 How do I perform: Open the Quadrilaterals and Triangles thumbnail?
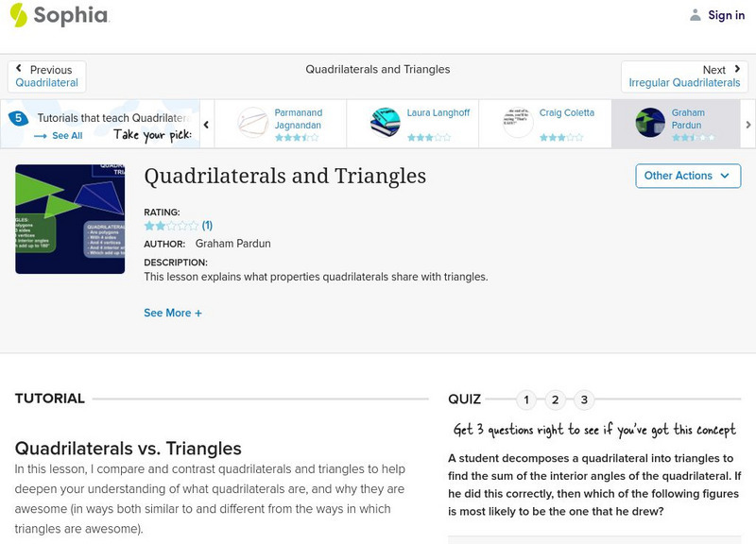(70, 219)
